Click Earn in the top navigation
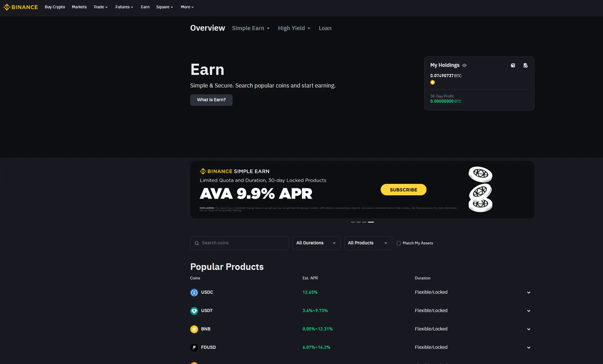 pyautogui.click(x=145, y=7)
